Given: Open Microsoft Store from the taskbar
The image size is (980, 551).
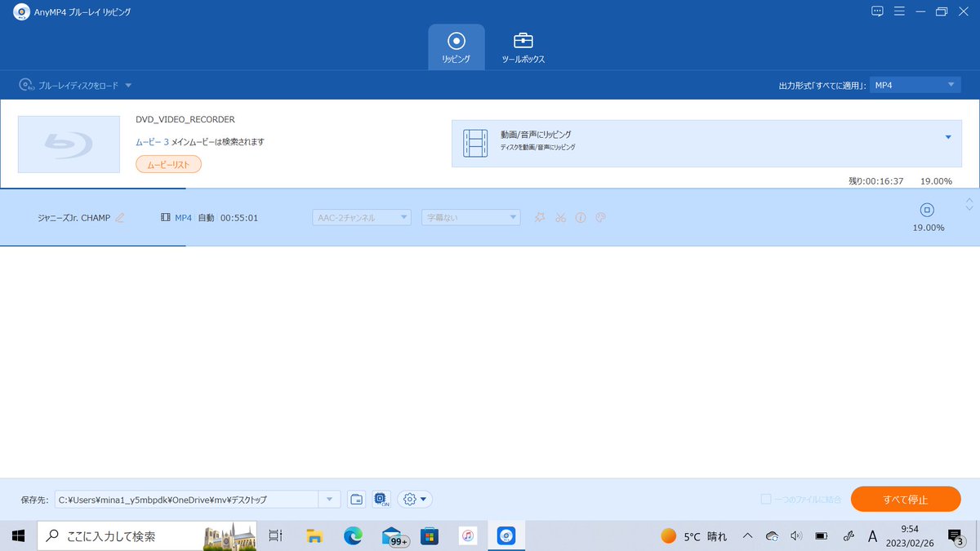Looking at the screenshot, I should point(430,536).
